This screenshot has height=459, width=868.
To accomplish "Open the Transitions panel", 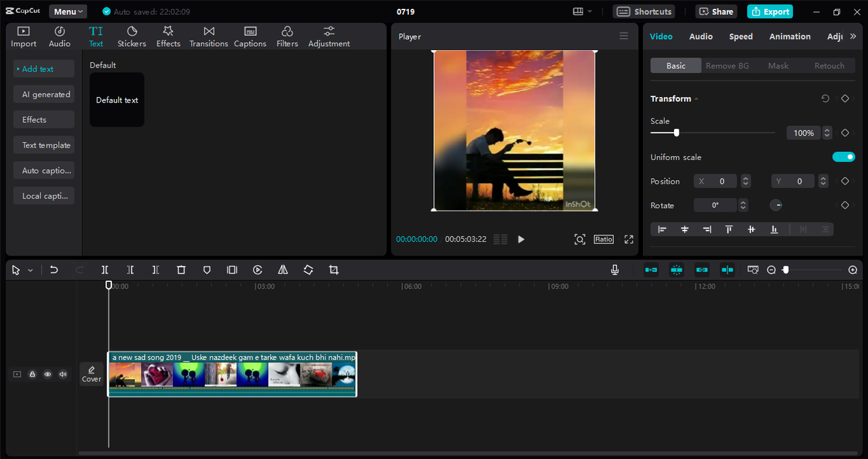I will coord(209,37).
